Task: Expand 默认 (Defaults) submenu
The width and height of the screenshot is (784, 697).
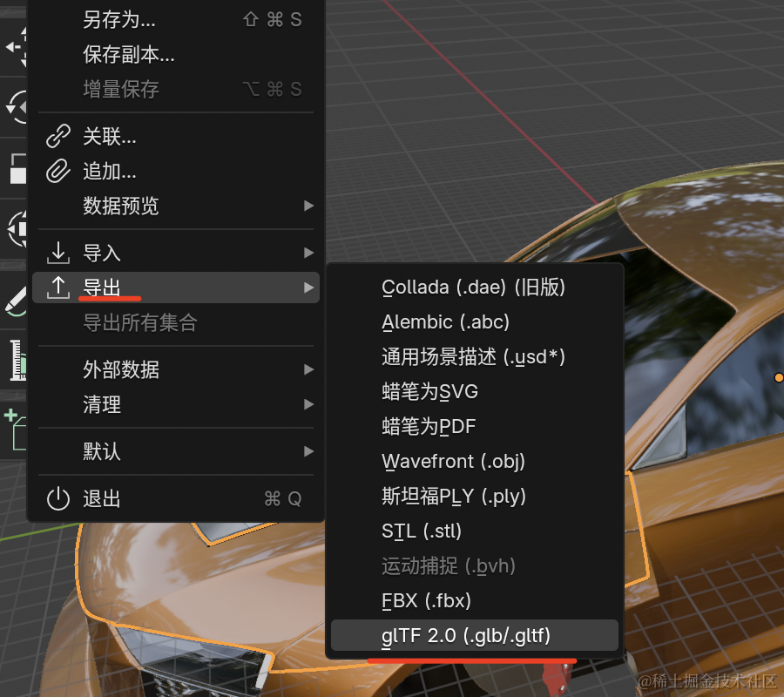Action: tap(175, 451)
